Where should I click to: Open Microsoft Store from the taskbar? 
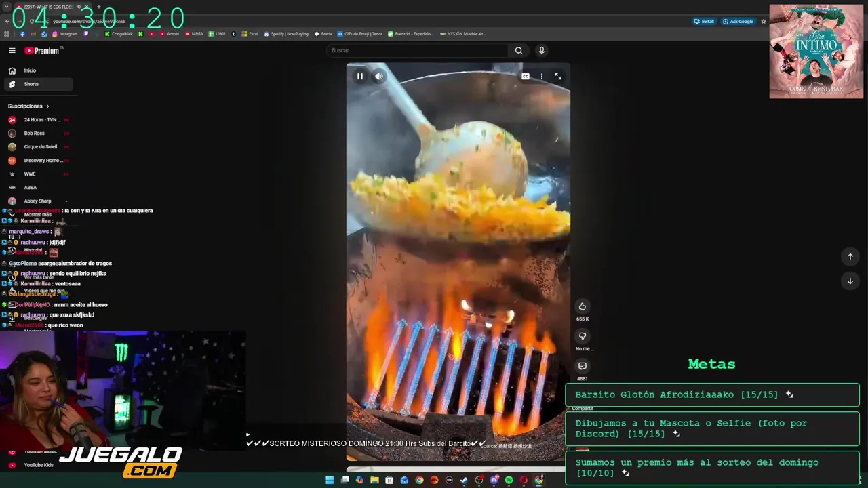click(389, 480)
